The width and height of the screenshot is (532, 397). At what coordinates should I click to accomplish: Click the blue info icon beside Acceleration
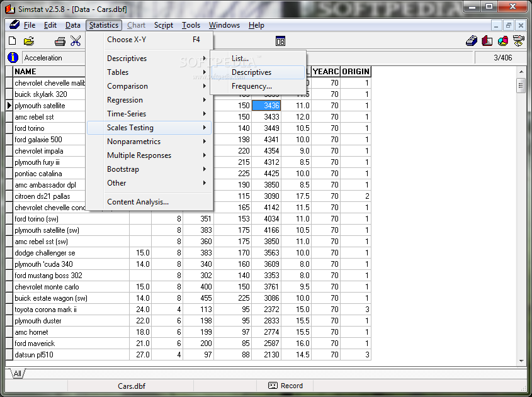13,58
